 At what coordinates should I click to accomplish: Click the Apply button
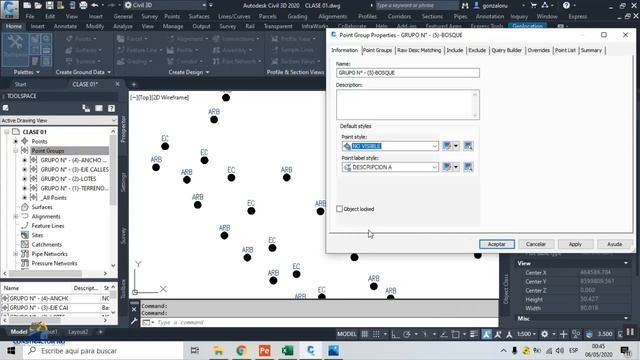tap(575, 244)
